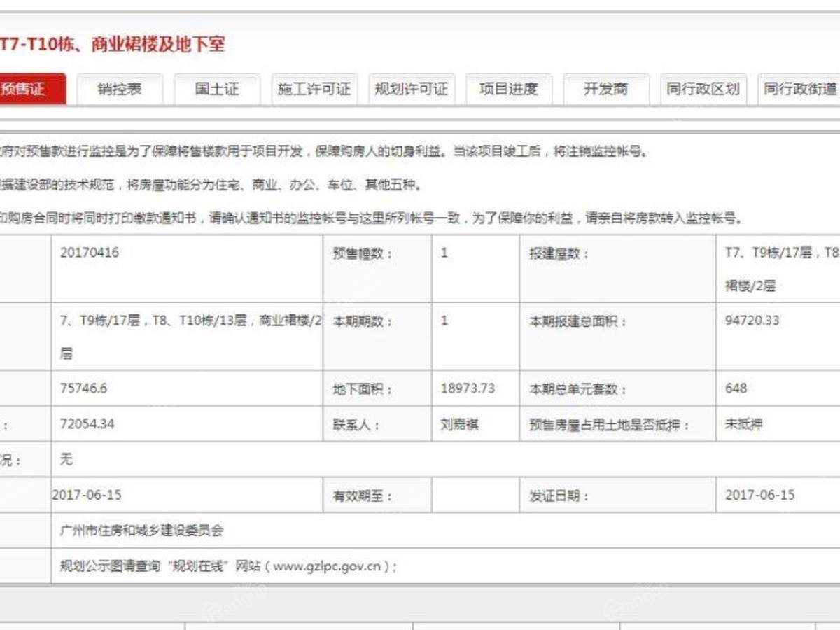Select the underground area value 18973.73

click(x=468, y=388)
